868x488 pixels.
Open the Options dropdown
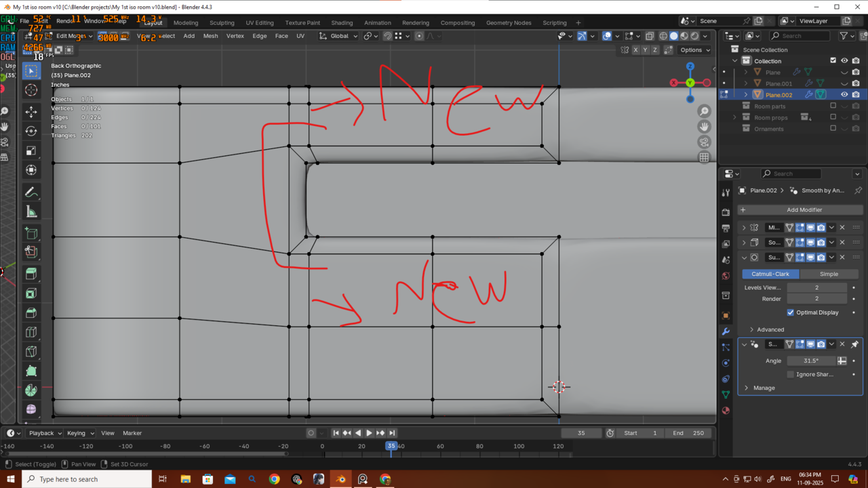pyautogui.click(x=694, y=50)
